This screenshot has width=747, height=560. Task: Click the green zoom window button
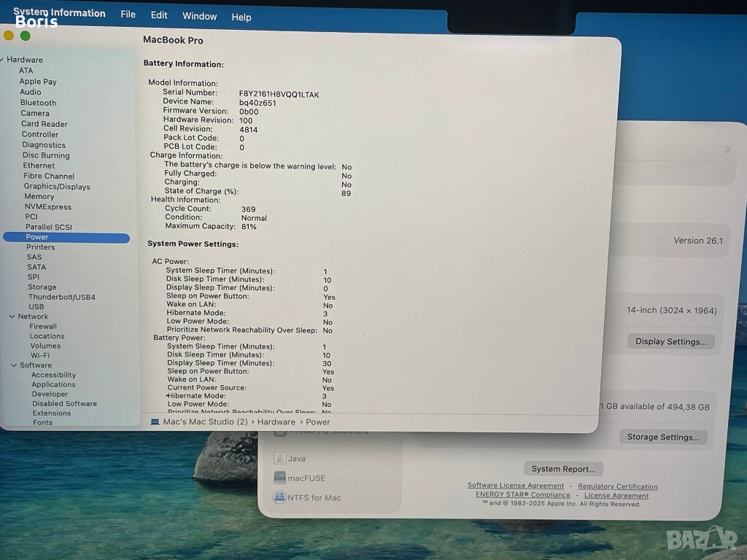coord(25,36)
